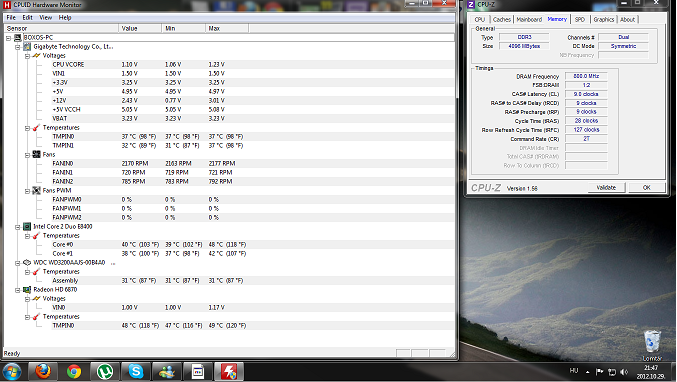Collapse Temperatures node under Radeon HD 6870

tap(27, 317)
